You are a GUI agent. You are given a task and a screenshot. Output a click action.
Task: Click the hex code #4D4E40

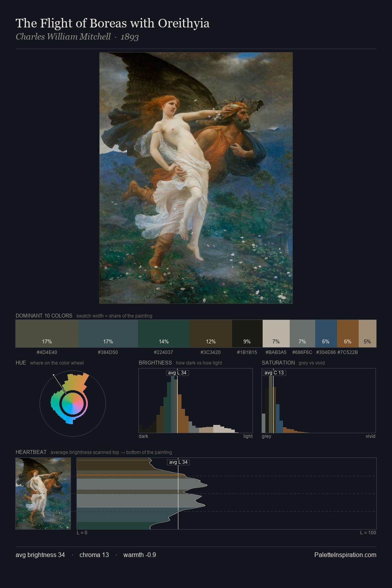[x=47, y=352]
